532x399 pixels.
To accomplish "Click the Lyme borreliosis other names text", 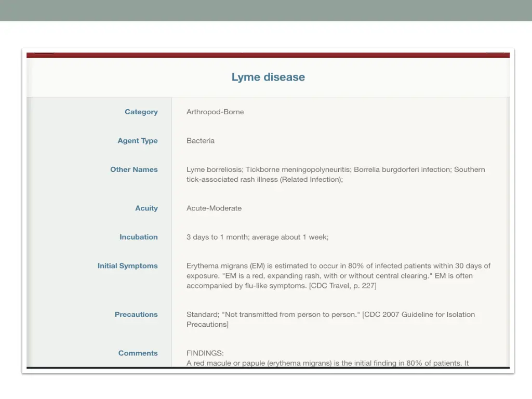I will click(336, 175).
